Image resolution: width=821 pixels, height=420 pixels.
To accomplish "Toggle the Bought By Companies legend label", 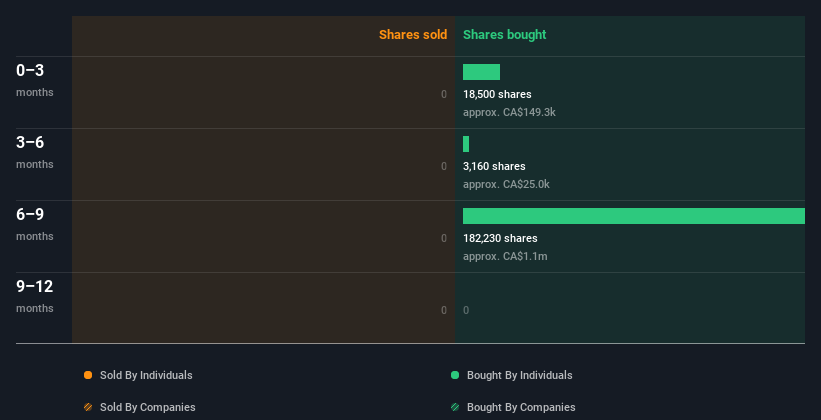I will click(521, 407).
